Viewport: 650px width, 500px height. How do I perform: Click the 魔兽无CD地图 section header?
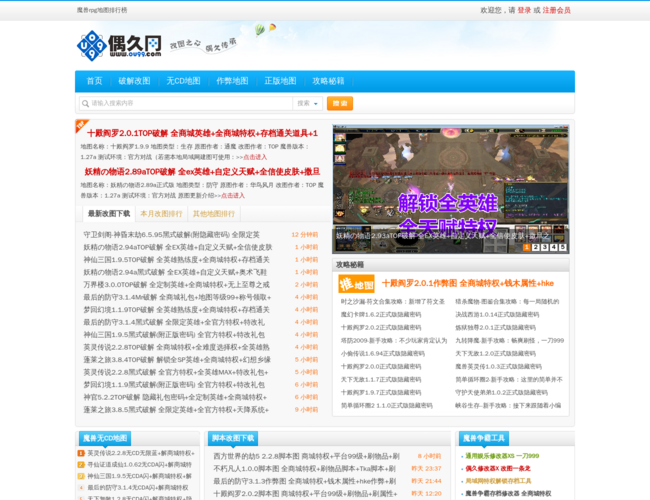105,438
